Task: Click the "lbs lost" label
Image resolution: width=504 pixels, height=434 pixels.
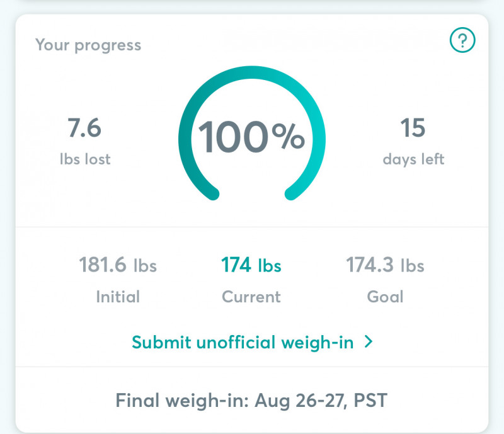Action: click(84, 159)
